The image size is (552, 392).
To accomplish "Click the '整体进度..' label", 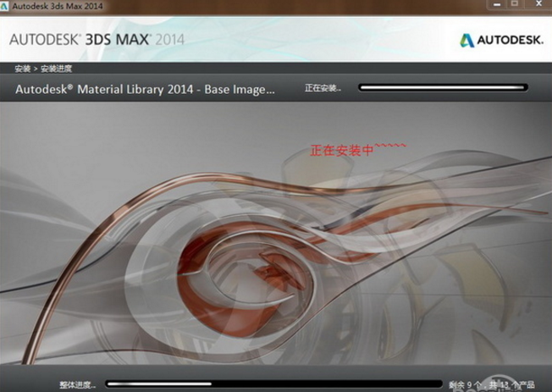I will tap(77, 385).
